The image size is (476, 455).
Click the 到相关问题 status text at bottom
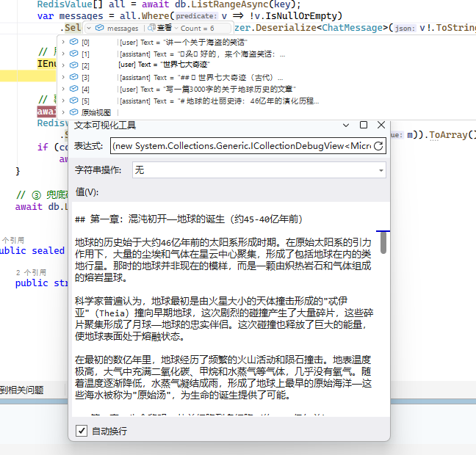click(21, 390)
